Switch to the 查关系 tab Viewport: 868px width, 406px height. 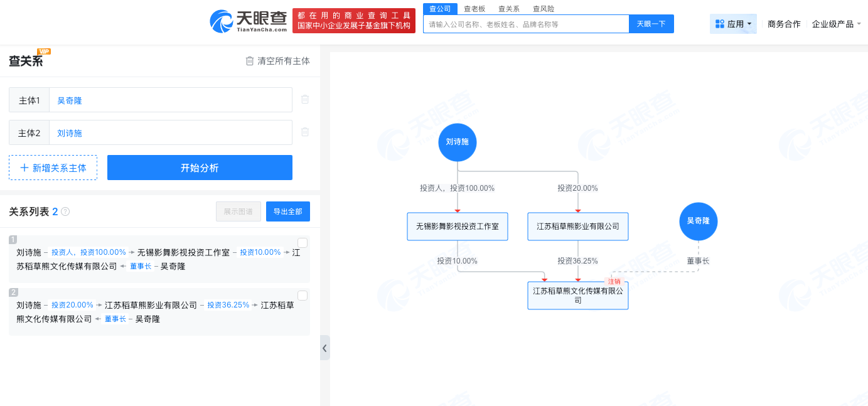click(x=509, y=9)
